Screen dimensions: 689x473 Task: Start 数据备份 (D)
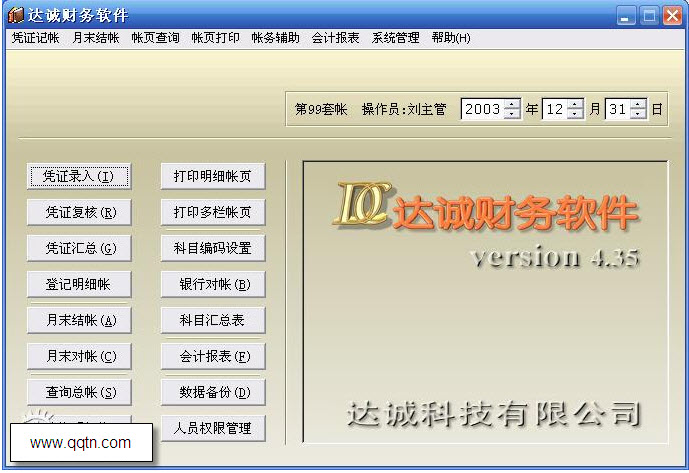click(213, 392)
